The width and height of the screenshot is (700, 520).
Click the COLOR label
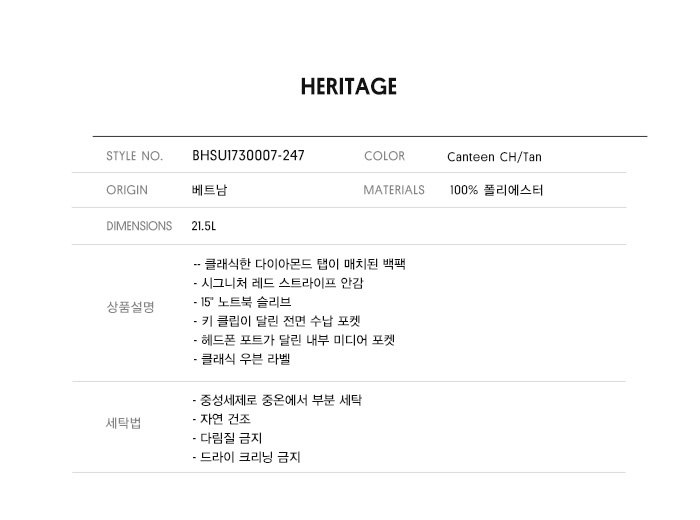click(384, 156)
